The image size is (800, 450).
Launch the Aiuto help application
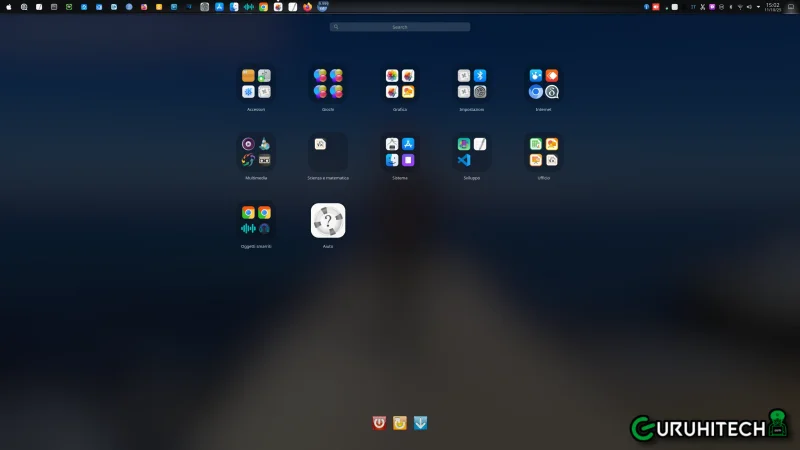[x=328, y=220]
